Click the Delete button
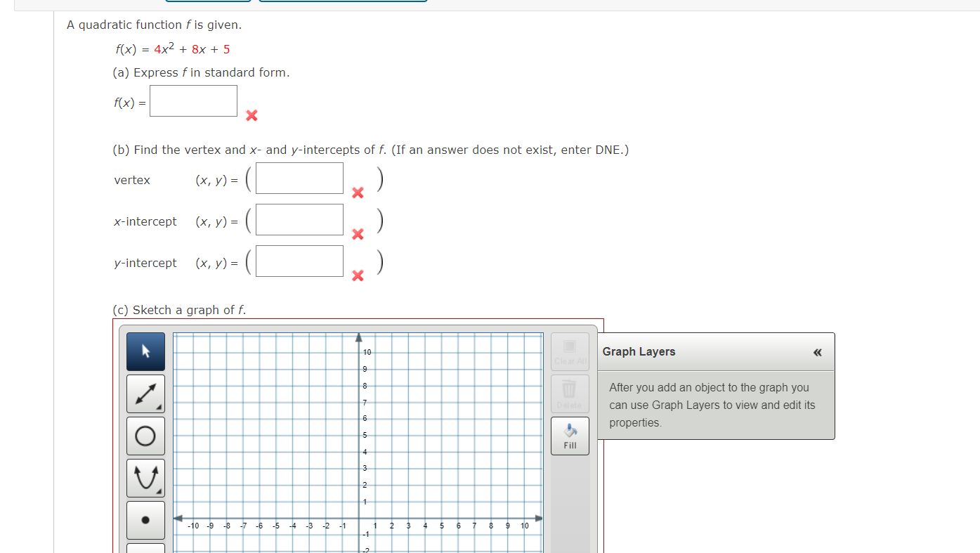This screenshot has width=980, height=553. (x=570, y=393)
